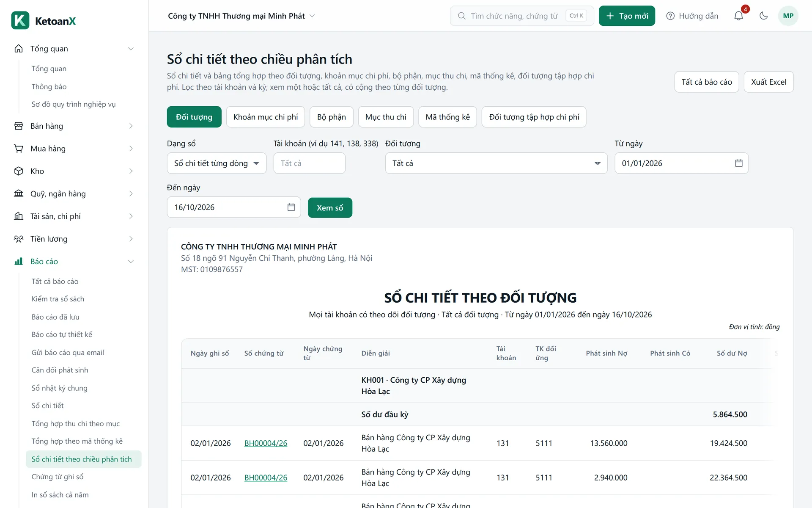Open the Đối tượng Tất cả dropdown
The width and height of the screenshot is (812, 508).
496,163
